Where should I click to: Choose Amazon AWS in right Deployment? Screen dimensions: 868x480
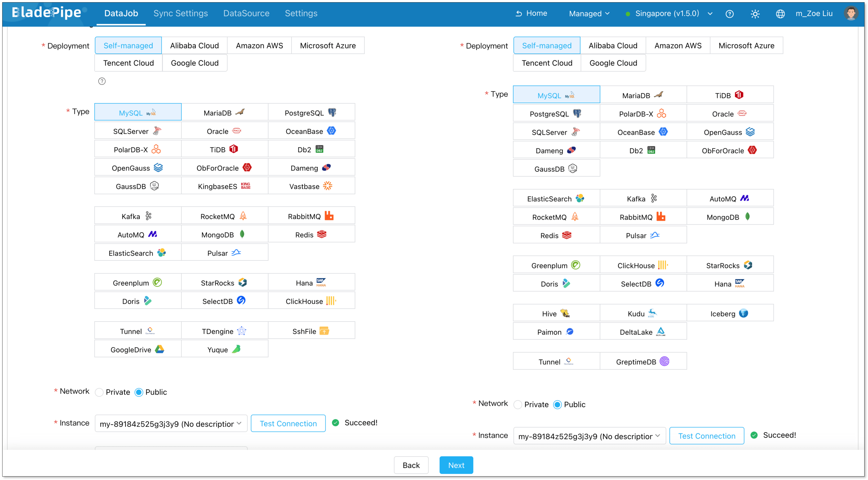tap(678, 45)
